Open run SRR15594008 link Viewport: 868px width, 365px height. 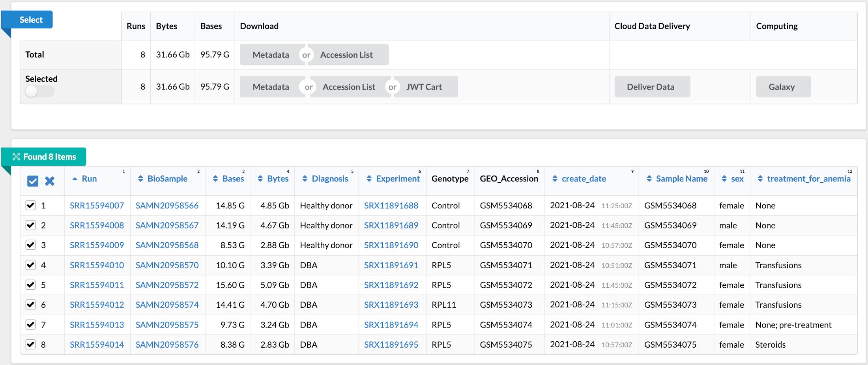[x=97, y=225]
